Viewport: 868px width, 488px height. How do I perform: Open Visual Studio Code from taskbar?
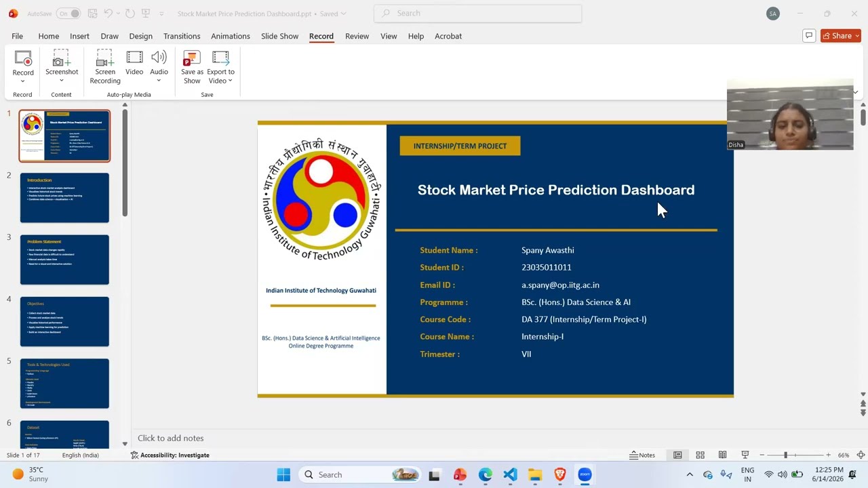510,474
